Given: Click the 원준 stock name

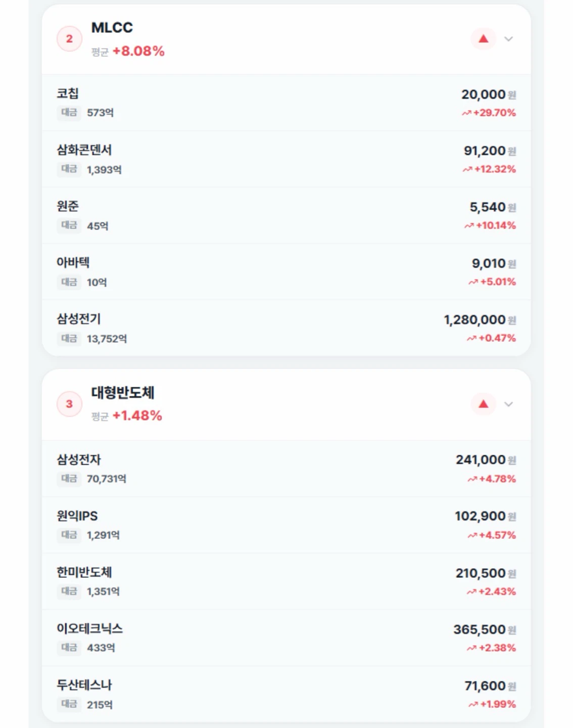Looking at the screenshot, I should [x=68, y=206].
